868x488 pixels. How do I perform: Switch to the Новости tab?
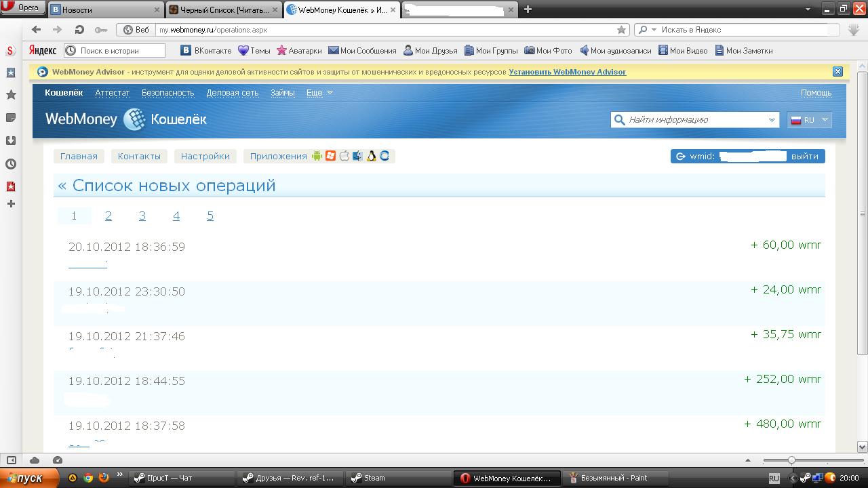[x=106, y=9]
